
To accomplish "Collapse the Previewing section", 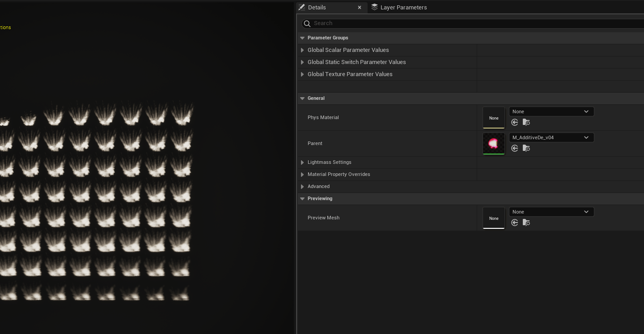I will [x=302, y=199].
